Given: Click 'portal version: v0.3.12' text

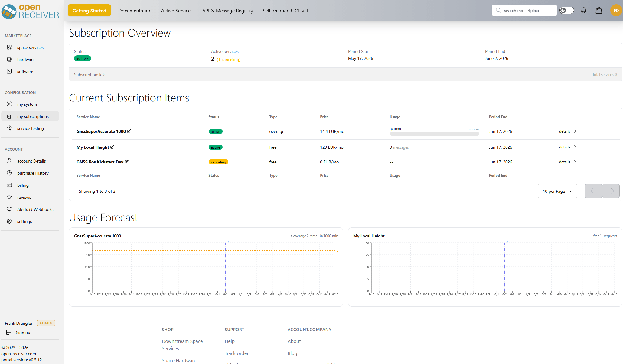Looking at the screenshot, I should click(21, 360).
